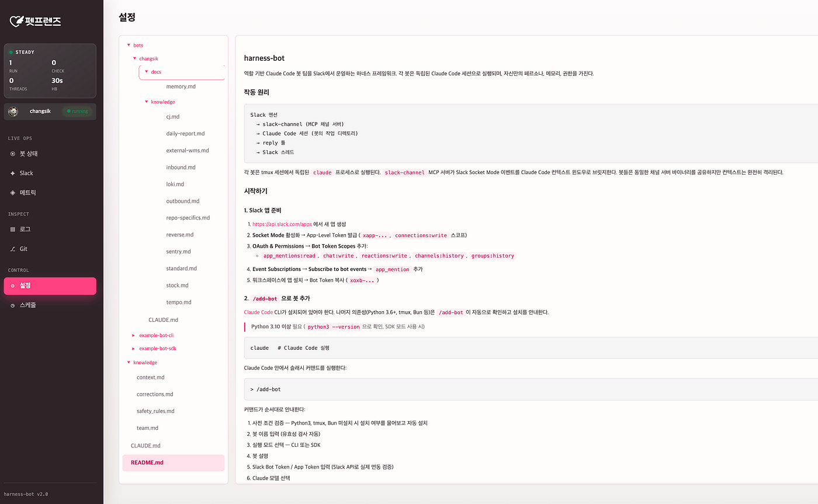Screen dimensions: 818x504
Task: Collapse the knowledge folder containing context.md
Action: point(129,362)
